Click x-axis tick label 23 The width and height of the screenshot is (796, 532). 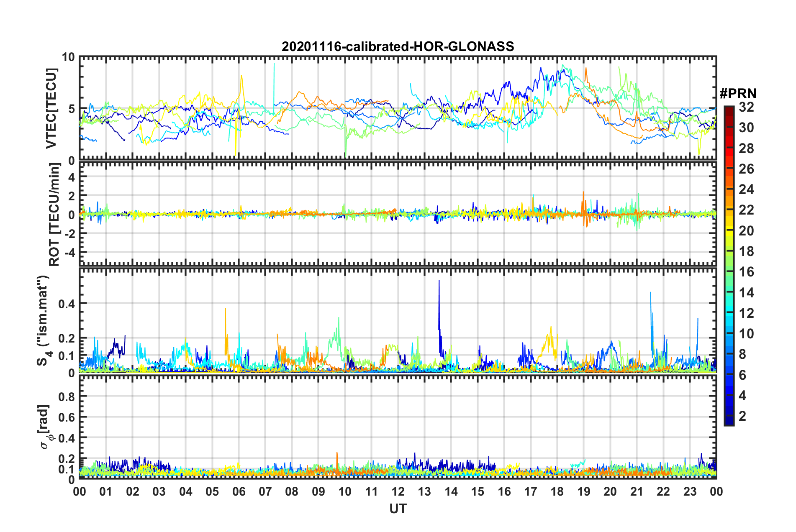[x=690, y=491]
